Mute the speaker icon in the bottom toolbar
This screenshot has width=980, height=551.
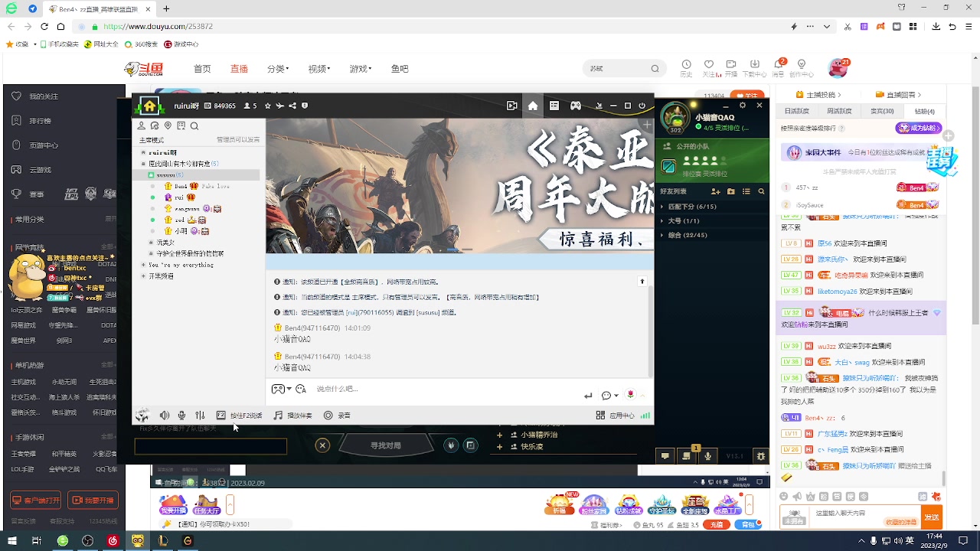[x=164, y=415]
